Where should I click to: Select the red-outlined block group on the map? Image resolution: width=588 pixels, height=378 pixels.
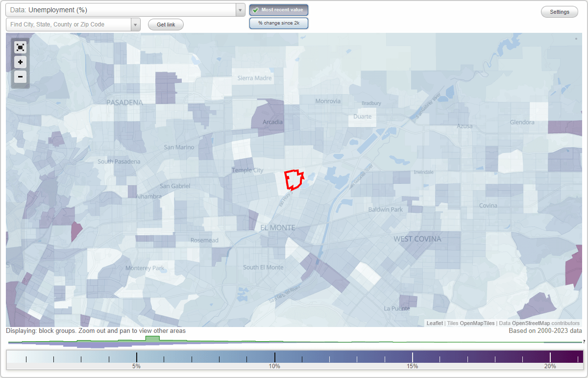pyautogui.click(x=294, y=180)
